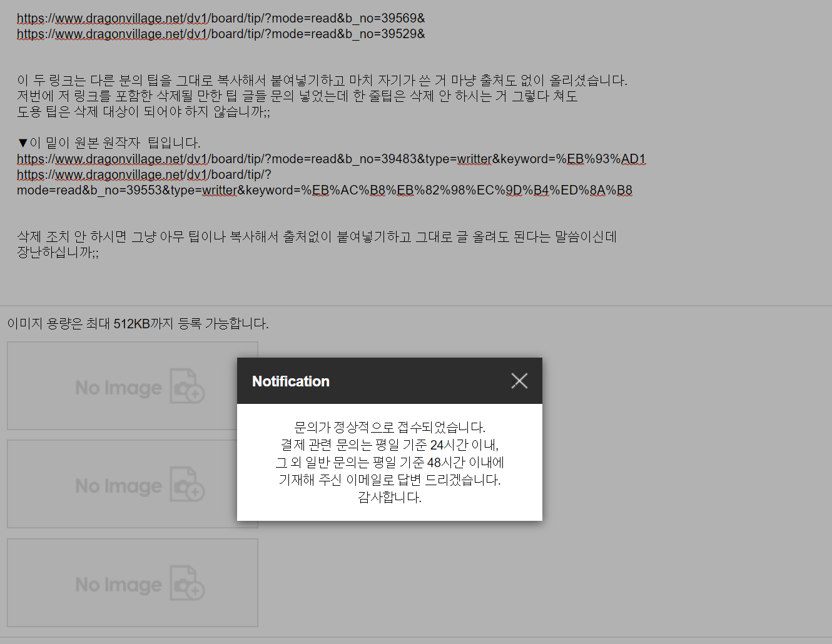The height and width of the screenshot is (644, 832).
Task: Close the Notification popup with the X
Action: point(519,381)
